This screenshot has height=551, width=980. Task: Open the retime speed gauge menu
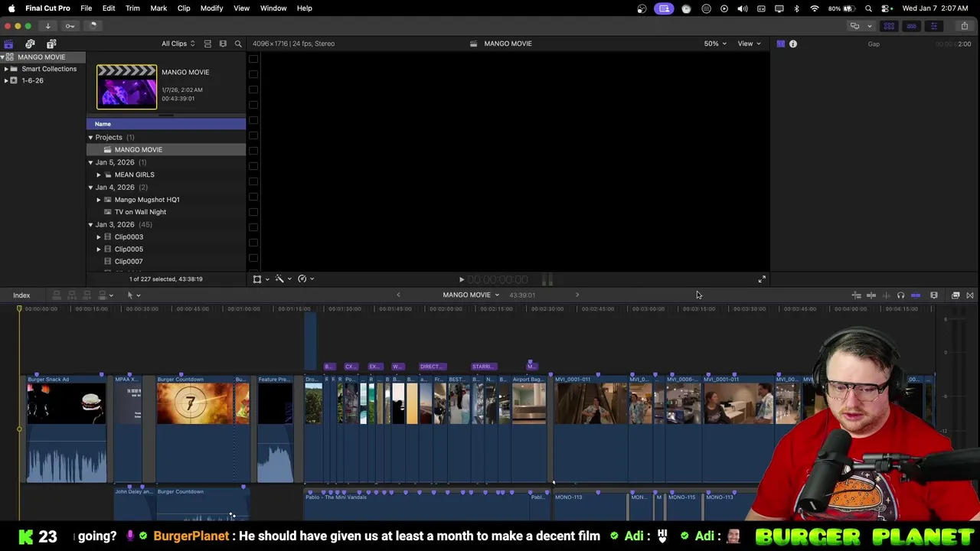pos(305,279)
